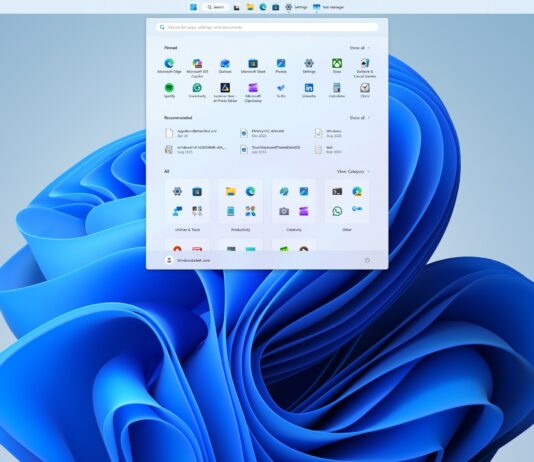Switch to the Settings taskbar window
The width and height of the screenshot is (534, 462).
pyautogui.click(x=296, y=7)
